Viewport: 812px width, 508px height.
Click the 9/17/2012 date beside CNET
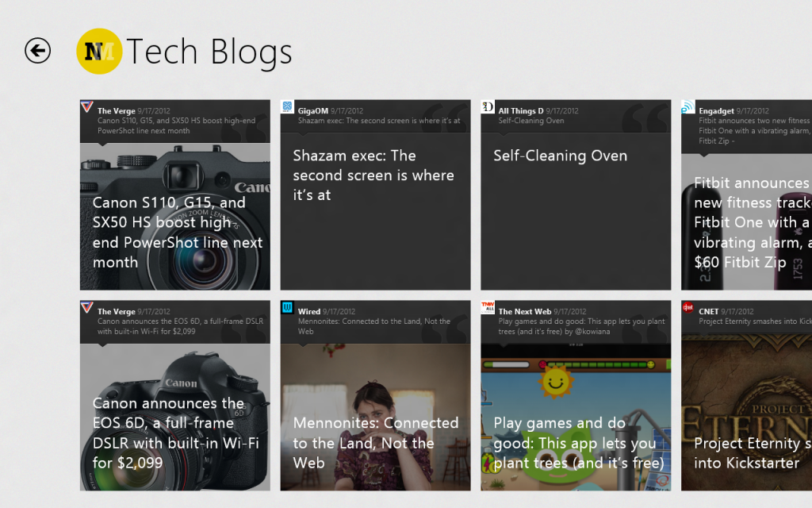point(737,311)
